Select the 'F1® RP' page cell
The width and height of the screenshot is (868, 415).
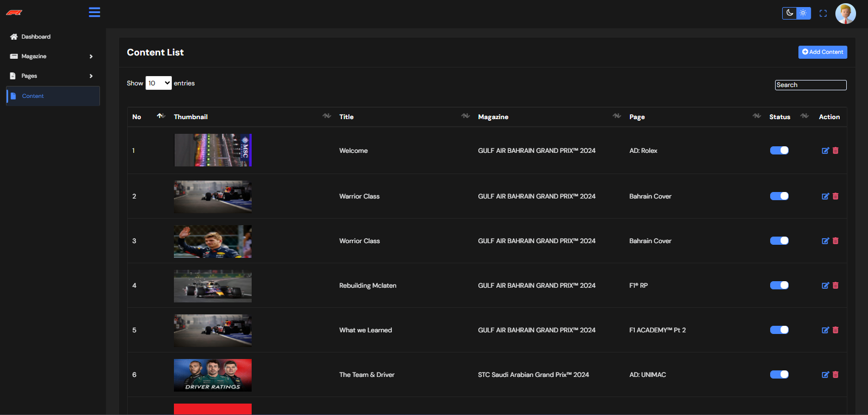(639, 286)
